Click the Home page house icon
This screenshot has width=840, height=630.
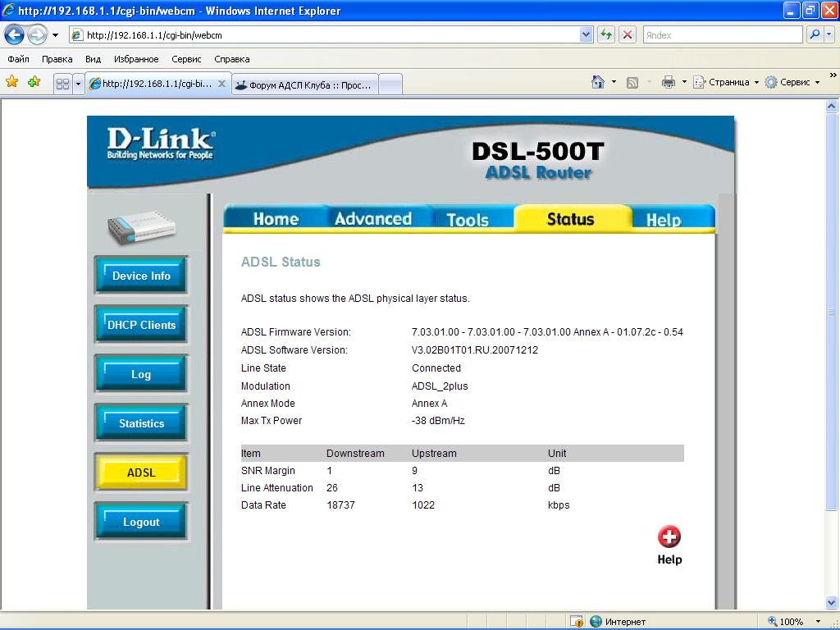[598, 82]
